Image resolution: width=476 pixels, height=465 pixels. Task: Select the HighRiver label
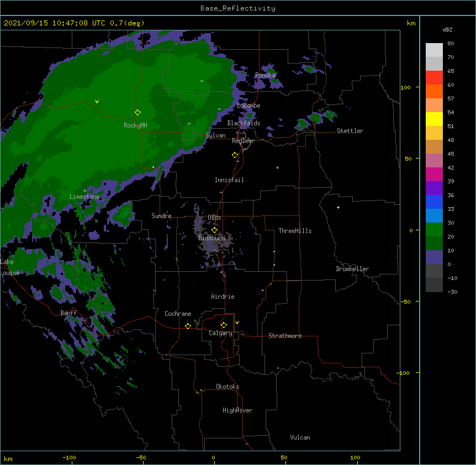pos(237,410)
